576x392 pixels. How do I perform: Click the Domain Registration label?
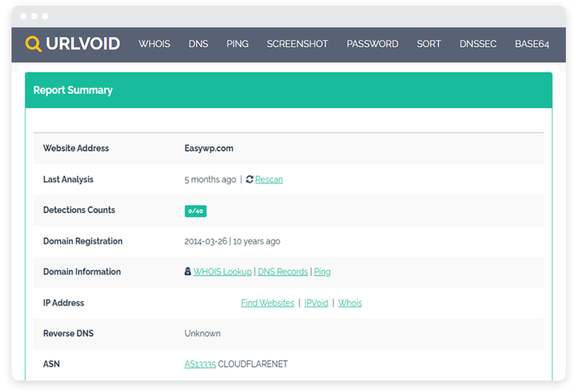click(83, 241)
